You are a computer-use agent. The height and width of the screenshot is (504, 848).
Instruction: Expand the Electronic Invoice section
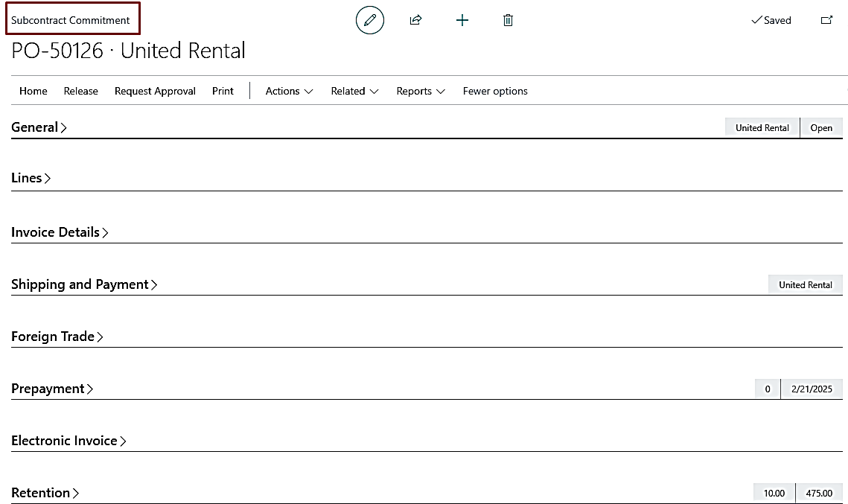click(x=68, y=441)
